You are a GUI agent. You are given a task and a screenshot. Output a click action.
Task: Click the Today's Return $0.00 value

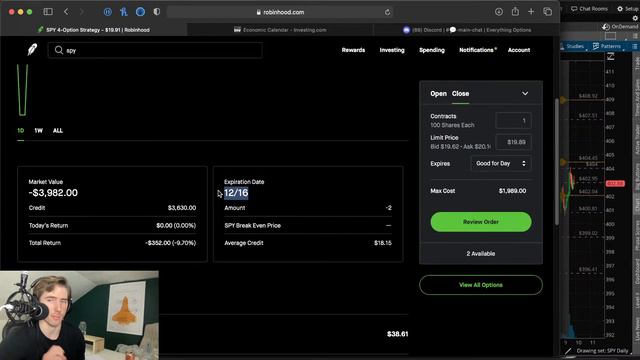176,225
